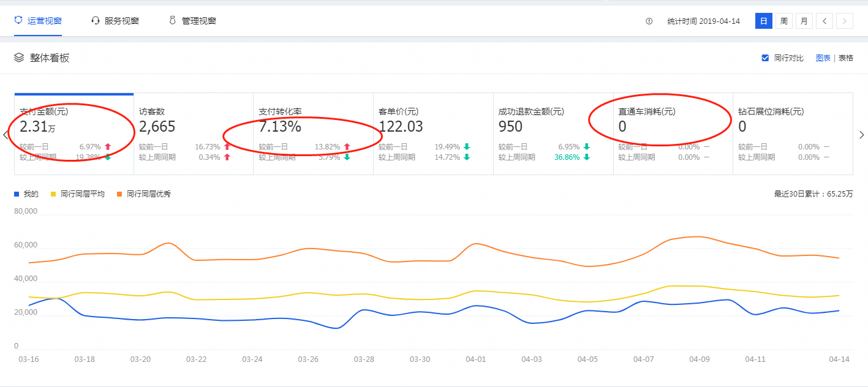Click the stacked layers icon by 整体看板
Image resolution: width=868 pixels, height=387 pixels.
click(x=19, y=58)
